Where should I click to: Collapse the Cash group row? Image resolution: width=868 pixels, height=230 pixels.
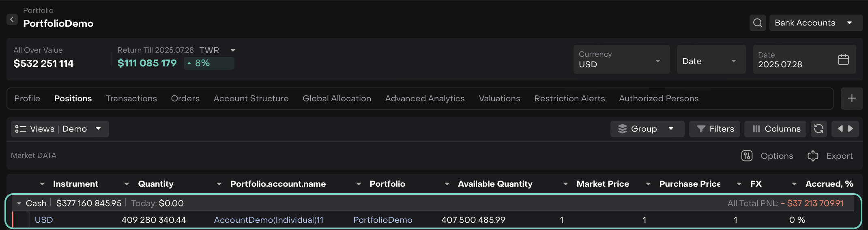click(x=19, y=203)
